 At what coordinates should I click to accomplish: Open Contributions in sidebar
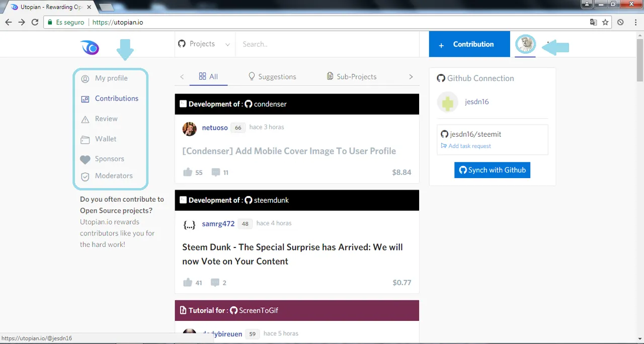point(117,99)
